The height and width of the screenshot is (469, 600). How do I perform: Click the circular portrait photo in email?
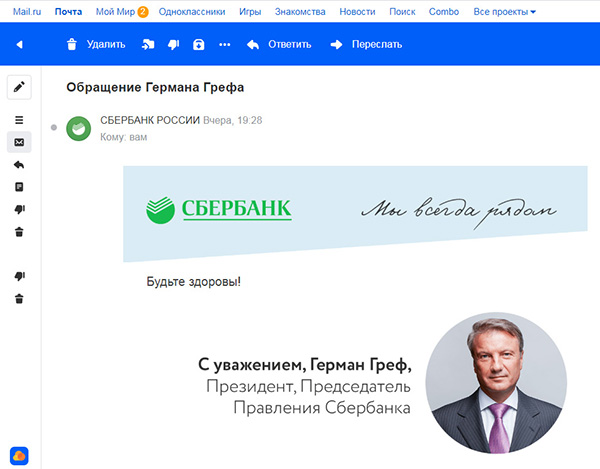tap(496, 383)
